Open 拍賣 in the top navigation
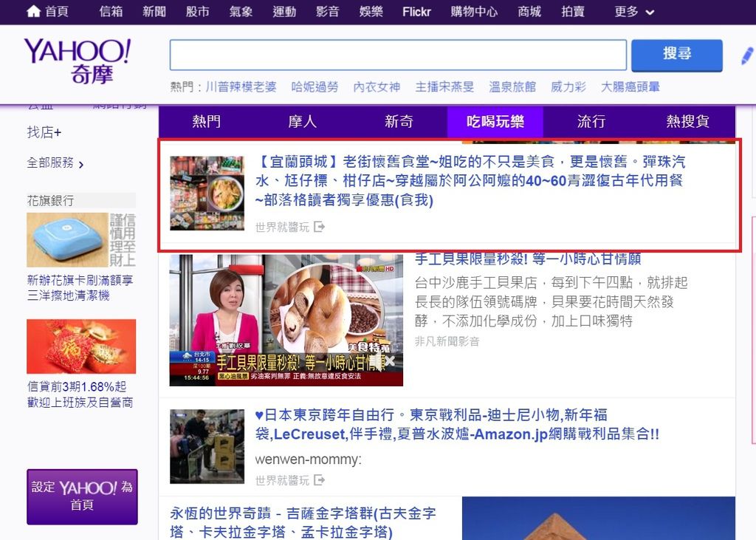Viewport: 756px width, 540px height. click(x=573, y=12)
